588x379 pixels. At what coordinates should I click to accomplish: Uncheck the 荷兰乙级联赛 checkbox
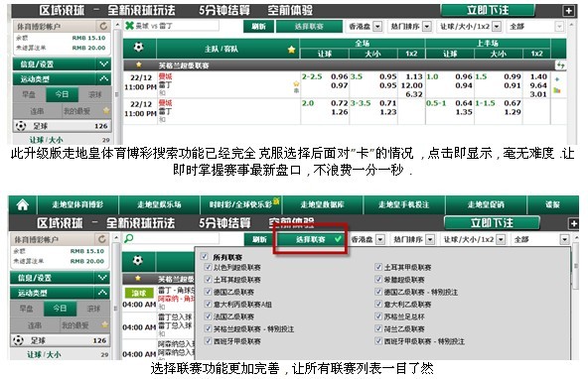click(378, 328)
